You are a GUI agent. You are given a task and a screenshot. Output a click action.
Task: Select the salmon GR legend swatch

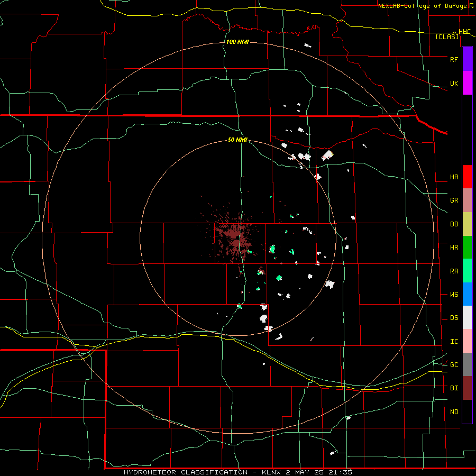(467, 200)
